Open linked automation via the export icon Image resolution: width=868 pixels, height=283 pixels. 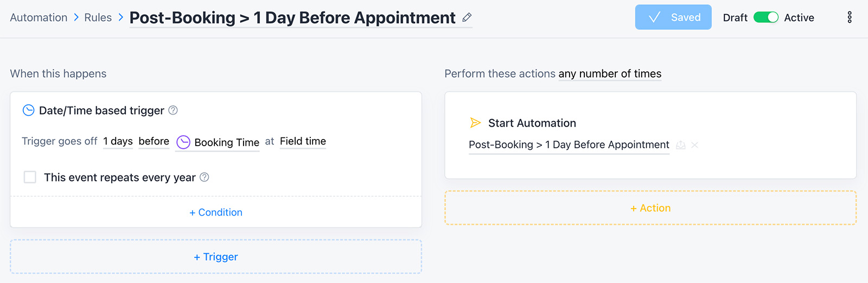pyautogui.click(x=681, y=145)
